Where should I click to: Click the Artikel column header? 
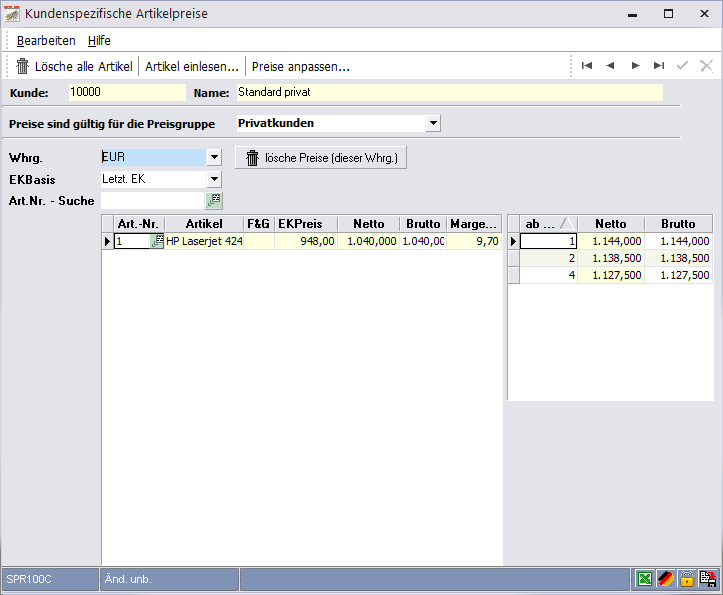click(x=204, y=224)
